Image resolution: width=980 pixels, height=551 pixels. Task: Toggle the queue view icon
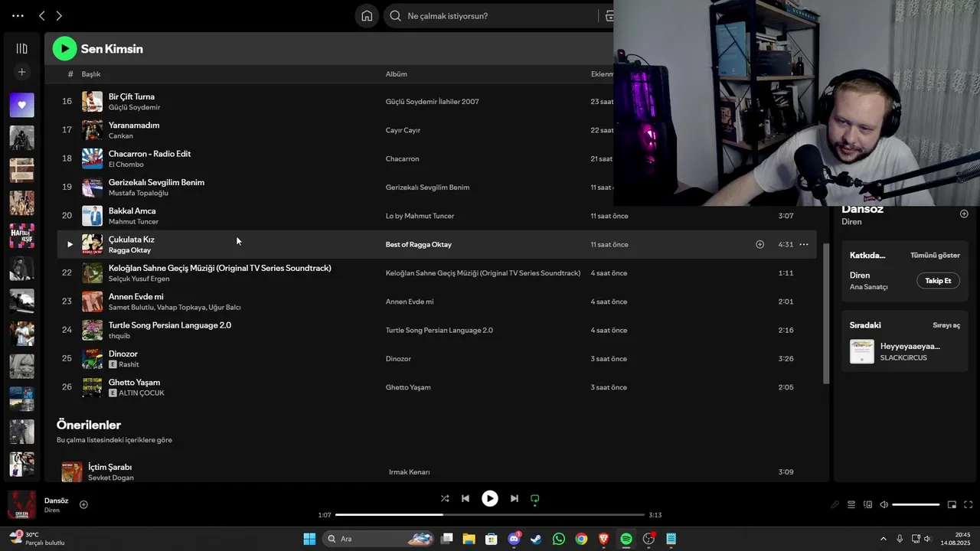[x=851, y=504]
